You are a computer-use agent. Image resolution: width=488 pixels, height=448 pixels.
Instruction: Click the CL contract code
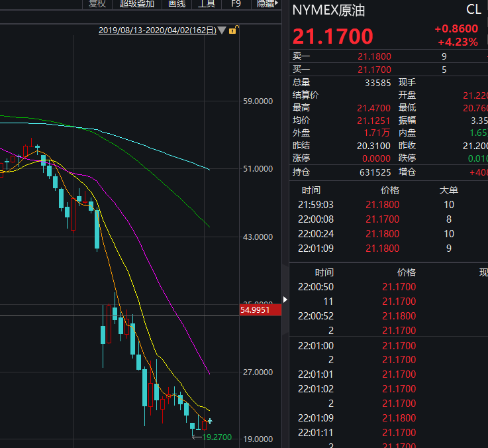click(473, 9)
